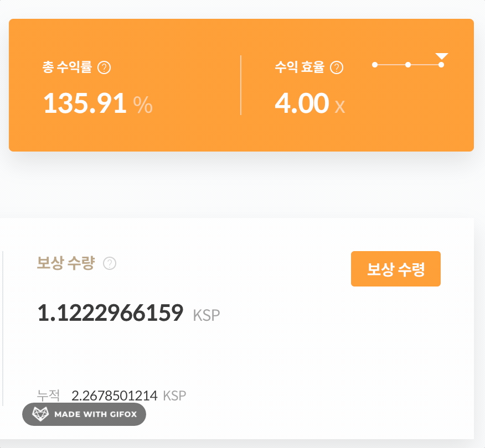Viewport: 485px width, 448px height.
Task: Click the 총 수익률 label
Action: [x=68, y=67]
